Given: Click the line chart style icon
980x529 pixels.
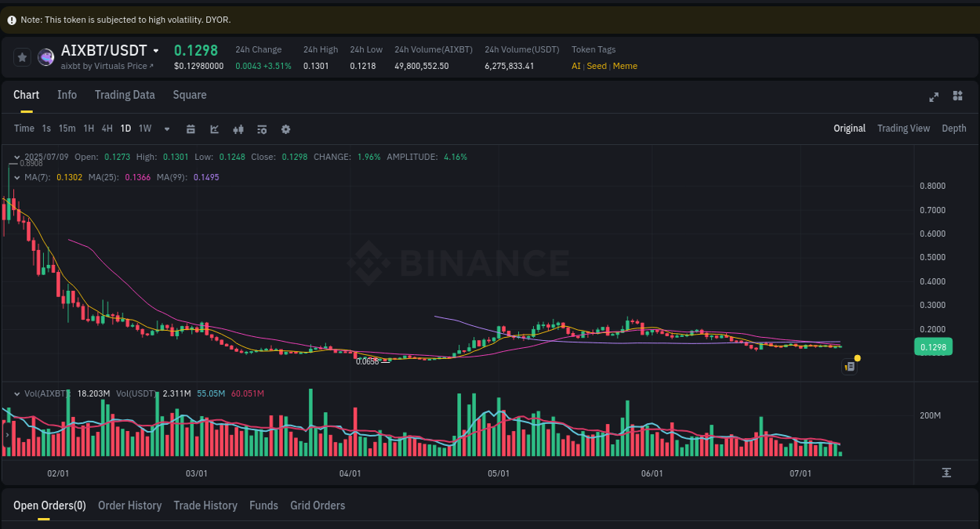Looking at the screenshot, I should click(215, 129).
